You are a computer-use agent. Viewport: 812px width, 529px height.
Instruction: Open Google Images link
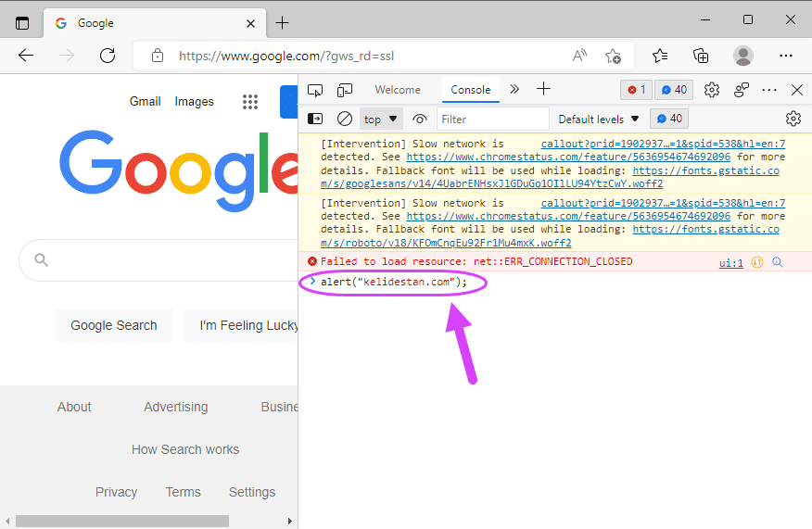[195, 102]
